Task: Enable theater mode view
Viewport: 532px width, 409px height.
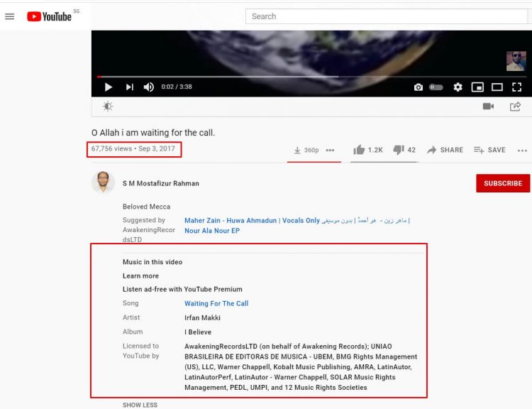Action: (497, 87)
